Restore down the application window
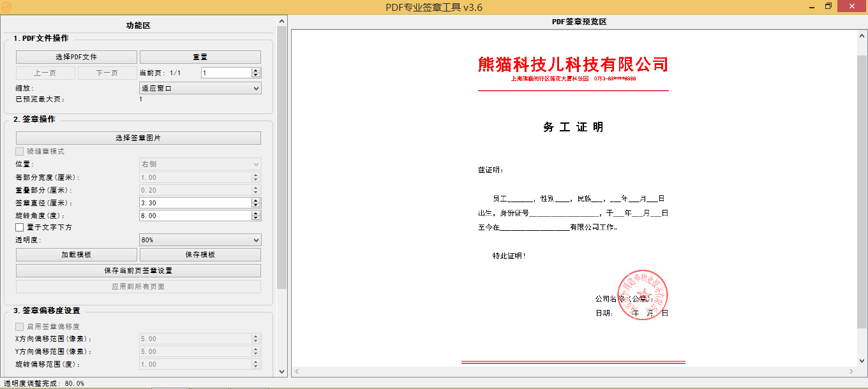The image size is (868, 389). pos(828,6)
